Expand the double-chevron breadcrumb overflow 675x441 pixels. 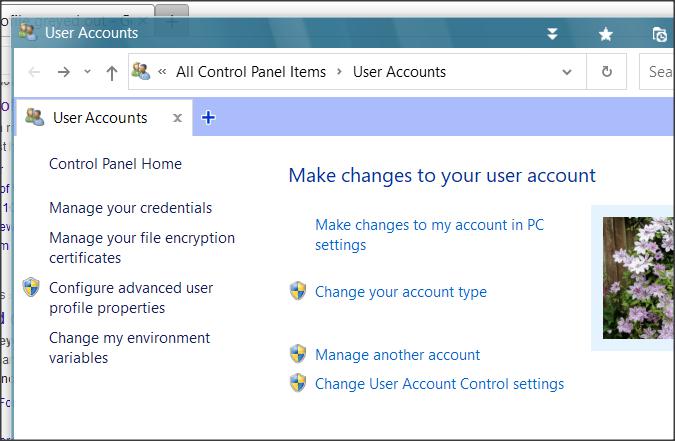tap(162, 71)
